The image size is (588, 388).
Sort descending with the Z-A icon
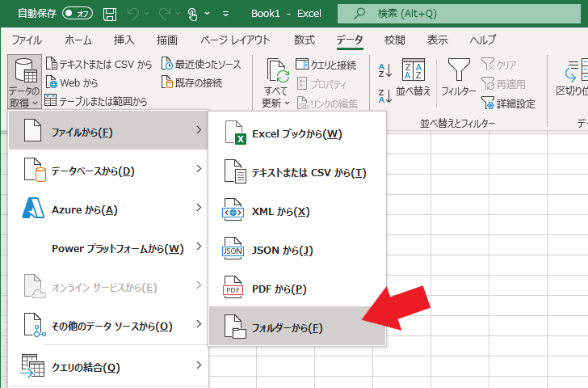pyautogui.click(x=385, y=95)
